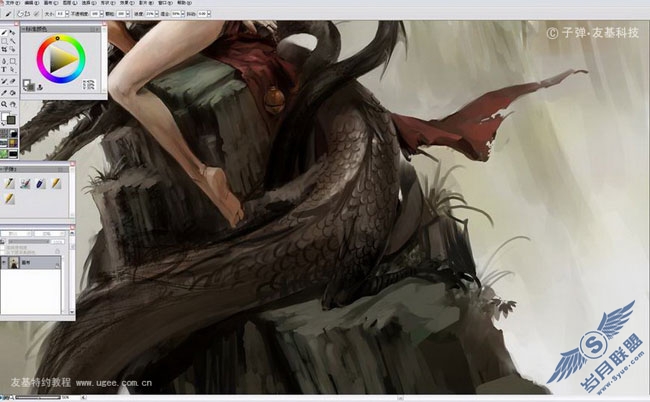The width and height of the screenshot is (650, 402).
Task: Open the 文件 (File) menu
Action: coord(11,3)
